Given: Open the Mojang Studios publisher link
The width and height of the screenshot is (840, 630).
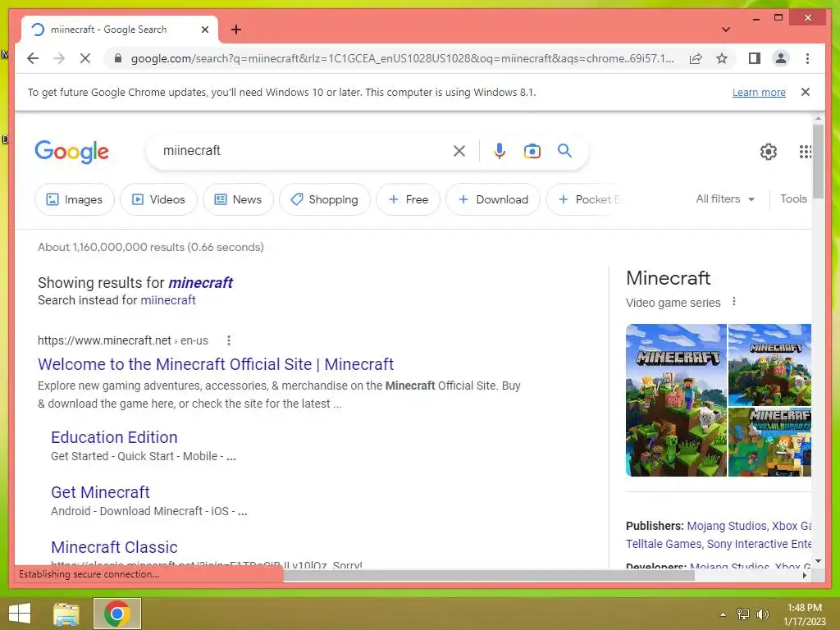Looking at the screenshot, I should tap(727, 526).
